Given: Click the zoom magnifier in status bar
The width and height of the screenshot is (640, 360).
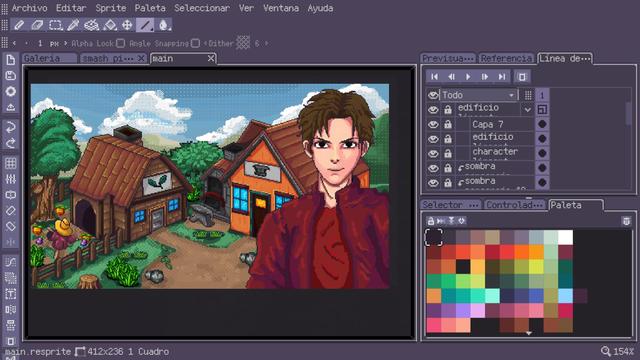Looking at the screenshot, I should point(606,351).
